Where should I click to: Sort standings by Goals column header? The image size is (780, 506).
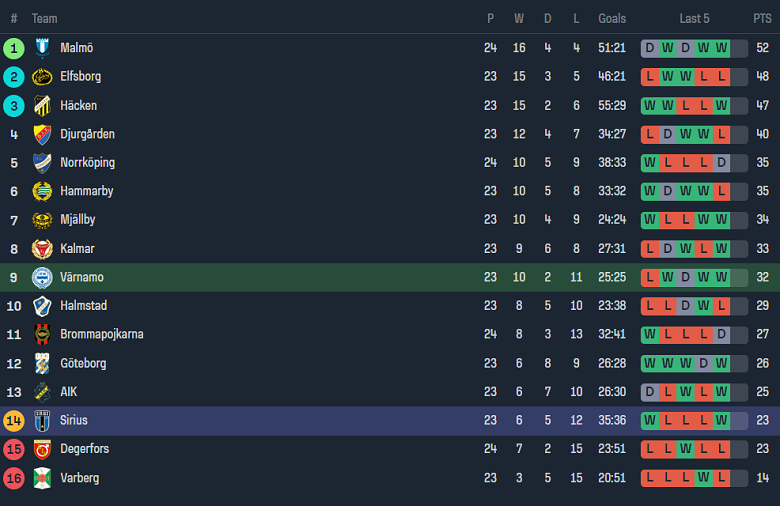612,19
